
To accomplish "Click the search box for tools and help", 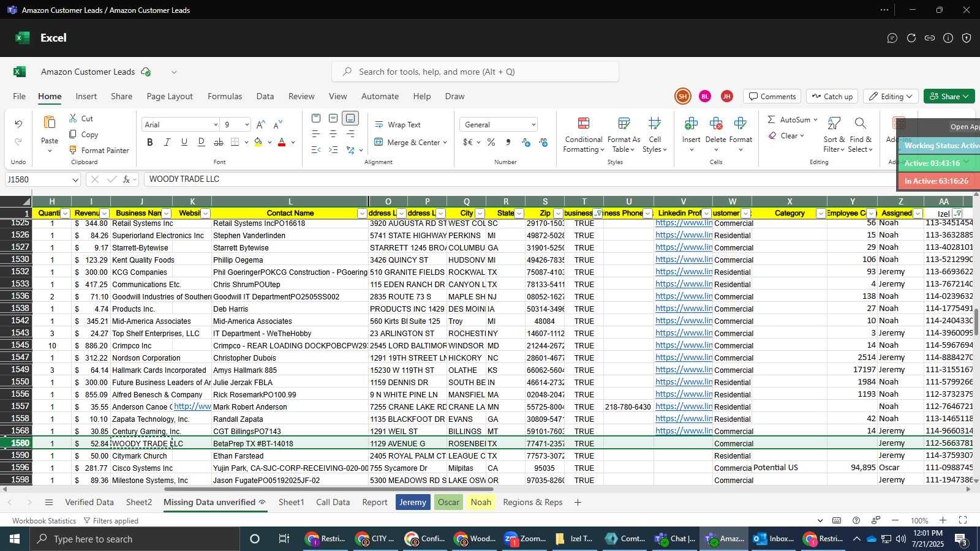I will (x=475, y=72).
